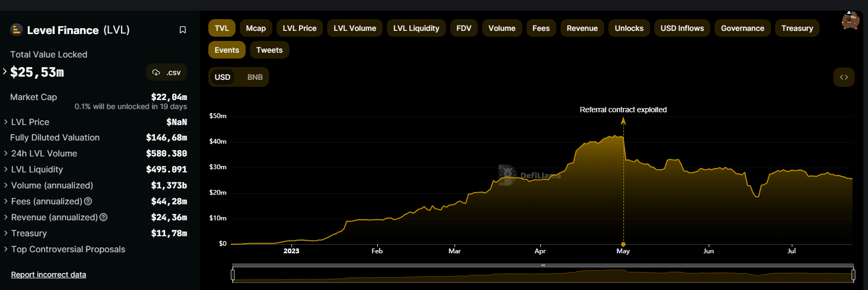This screenshot has width=868, height=290.
Task: Click the Level Finance logo icon
Action: coord(17,30)
